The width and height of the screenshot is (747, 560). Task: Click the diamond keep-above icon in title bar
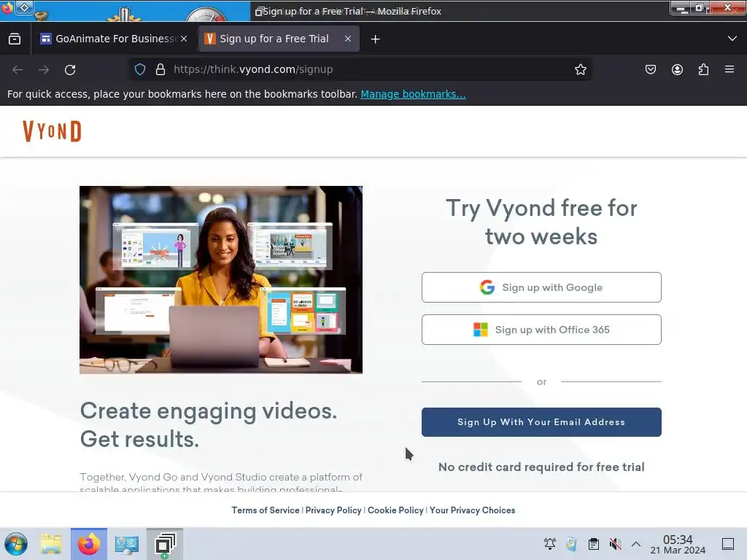coord(25,7)
